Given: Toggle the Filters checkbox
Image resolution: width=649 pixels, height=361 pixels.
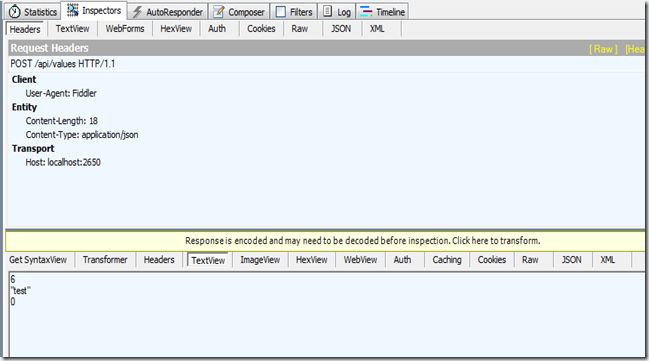Looking at the screenshot, I should [x=281, y=12].
